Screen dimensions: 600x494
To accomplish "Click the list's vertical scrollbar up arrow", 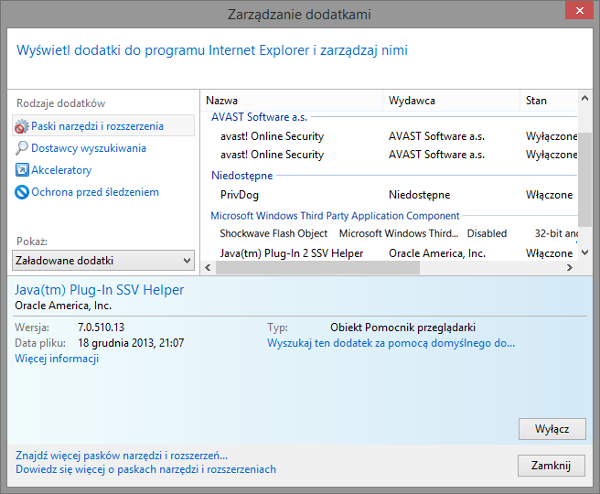I will click(585, 99).
